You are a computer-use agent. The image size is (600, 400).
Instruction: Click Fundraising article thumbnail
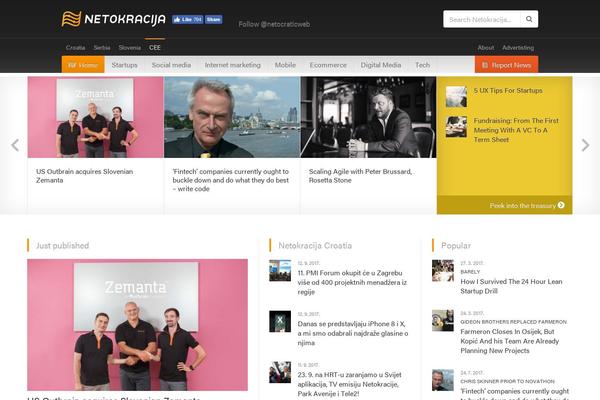tap(456, 127)
